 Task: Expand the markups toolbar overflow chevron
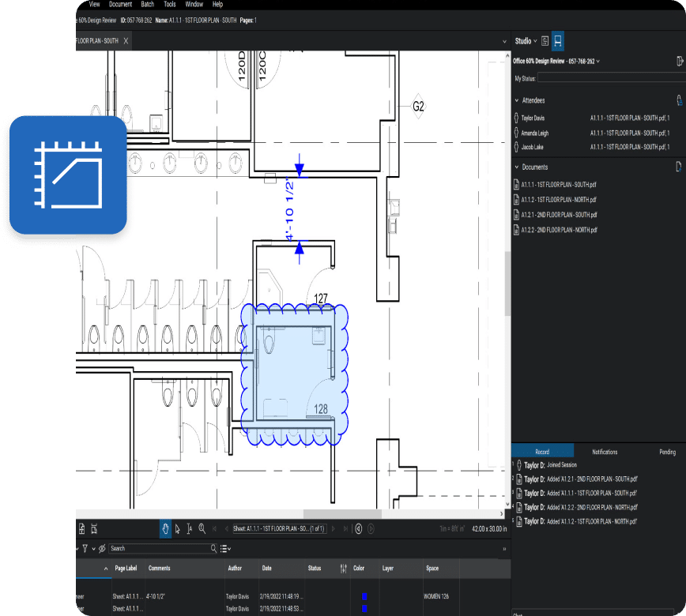point(504,549)
